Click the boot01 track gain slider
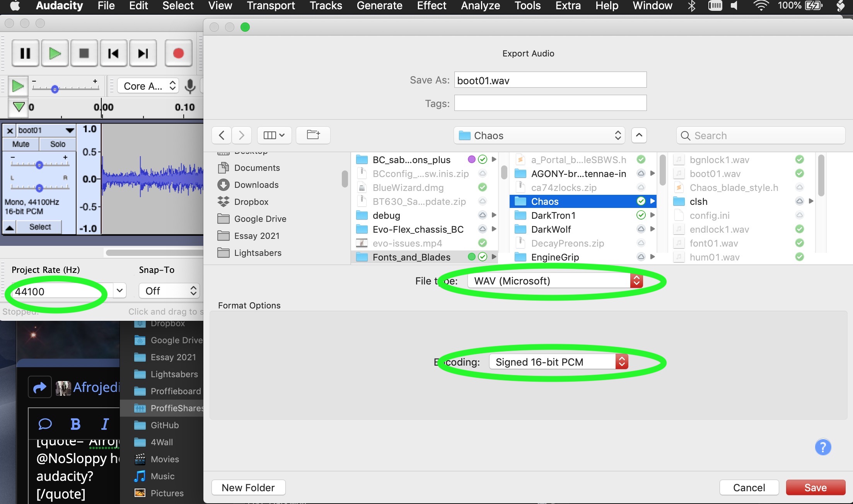This screenshot has height=504, width=853. click(39, 165)
